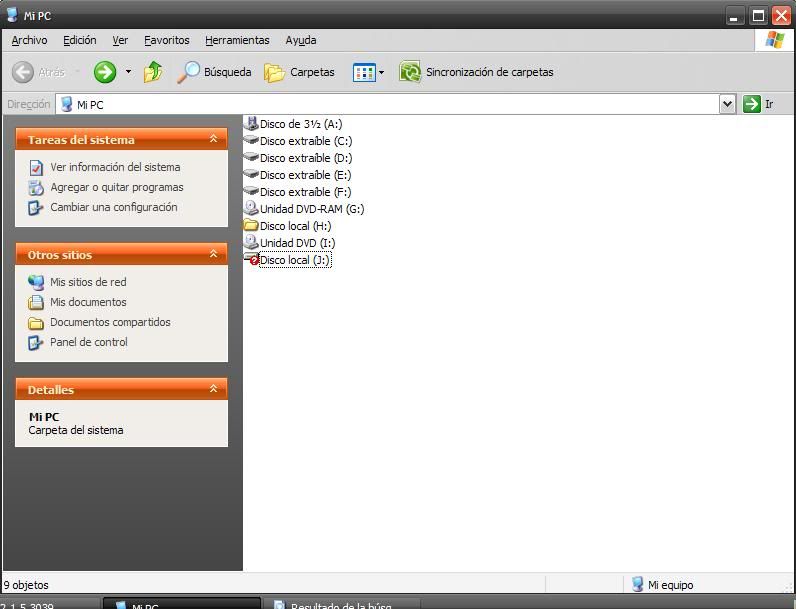Select the Disco extraíble (F:) drive icon
This screenshot has width=796, height=609.
coord(251,191)
